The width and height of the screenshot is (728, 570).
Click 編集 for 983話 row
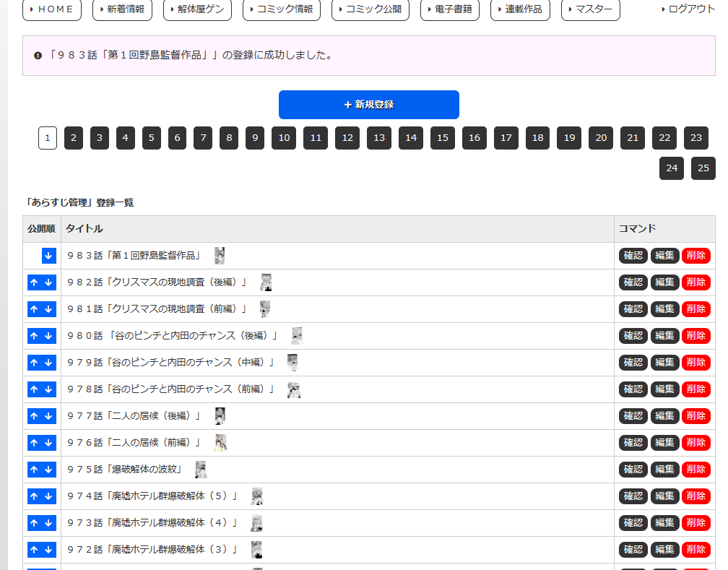(x=665, y=256)
